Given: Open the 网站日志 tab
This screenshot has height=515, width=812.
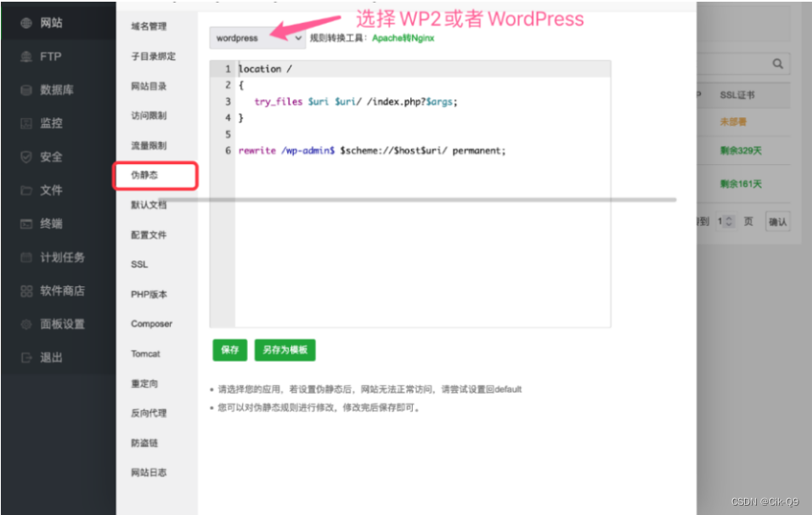Looking at the screenshot, I should [x=149, y=473].
